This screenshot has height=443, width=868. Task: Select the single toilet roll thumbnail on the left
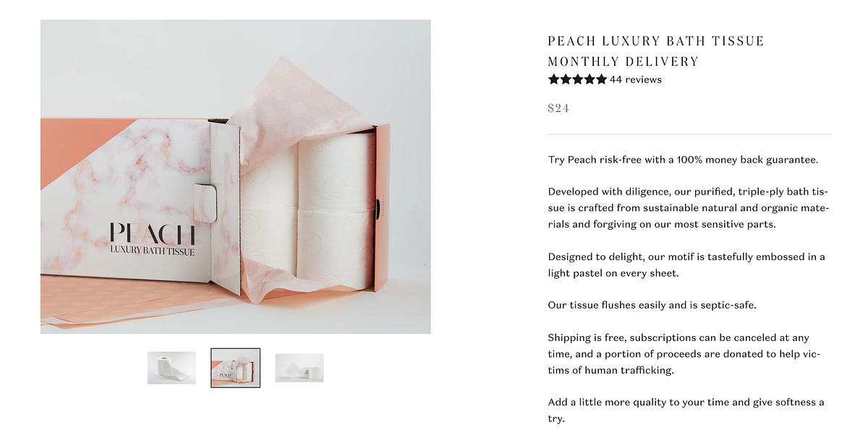(171, 368)
